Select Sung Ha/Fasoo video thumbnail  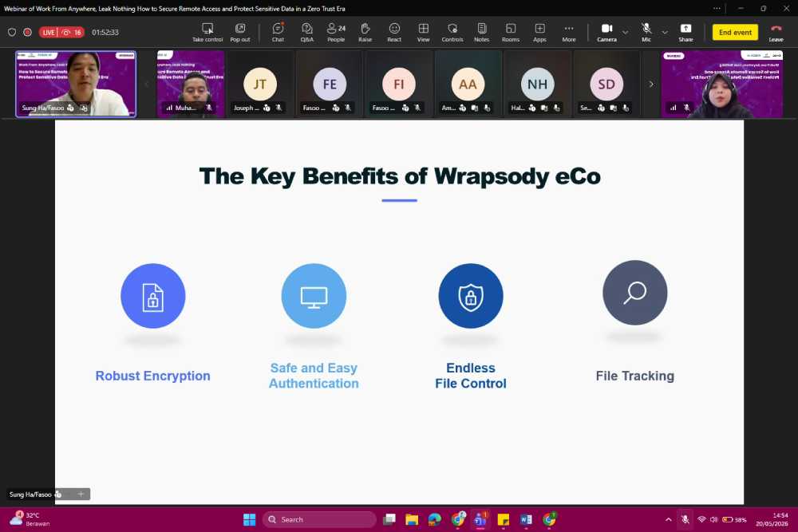(x=76, y=84)
